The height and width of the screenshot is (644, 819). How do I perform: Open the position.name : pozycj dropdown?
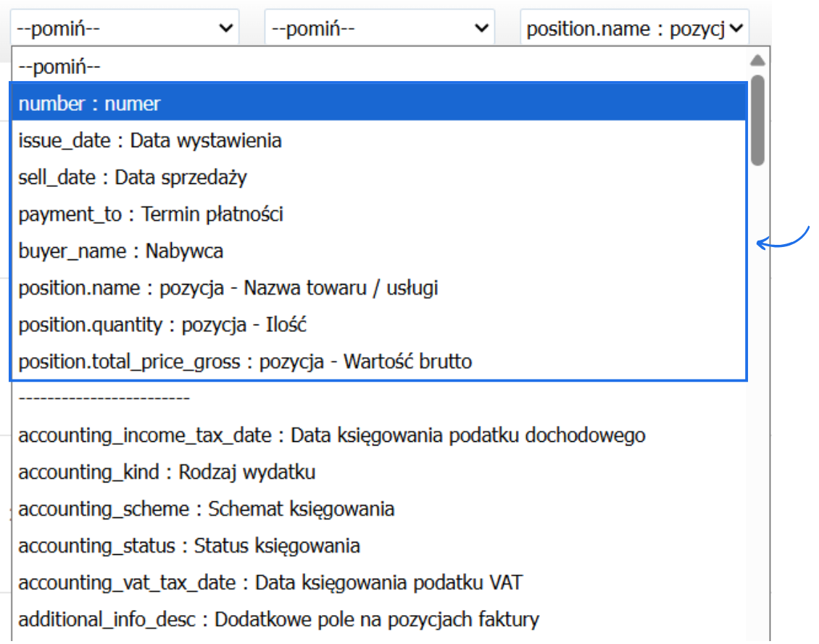click(x=634, y=28)
